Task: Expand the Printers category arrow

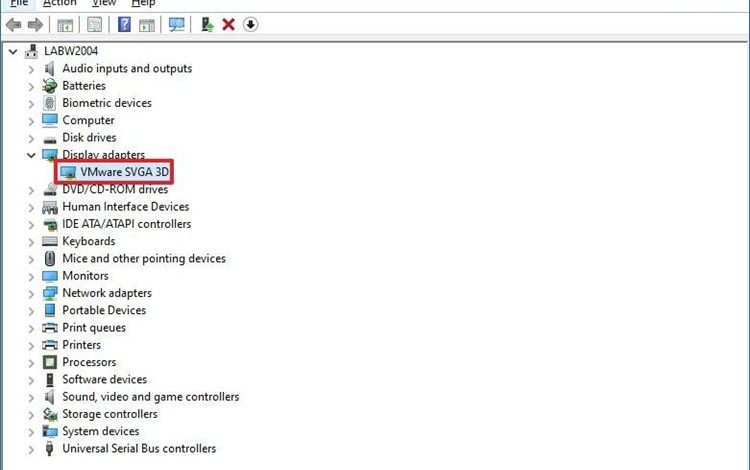Action: tap(31, 345)
